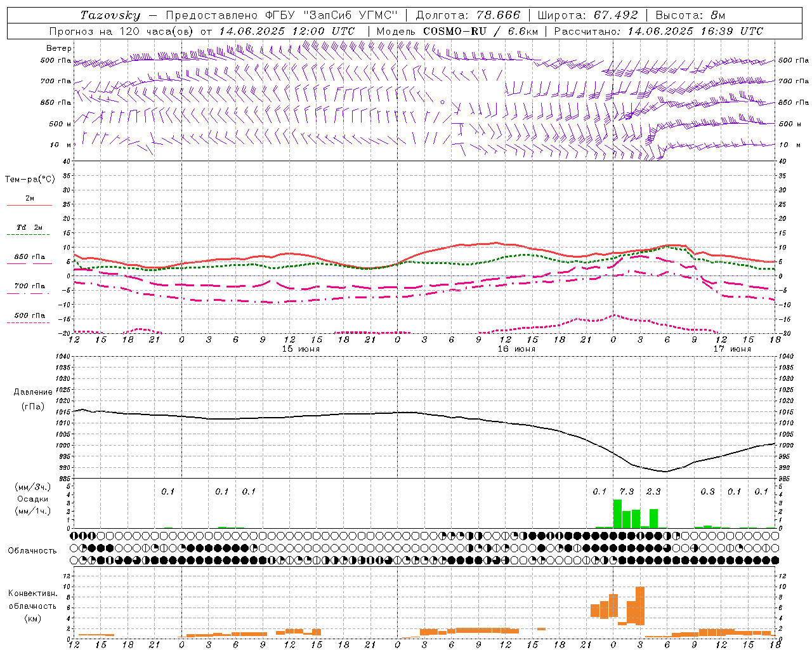Click the latitude value "Широта: 67.492"
812x650 pixels.
click(587, 15)
